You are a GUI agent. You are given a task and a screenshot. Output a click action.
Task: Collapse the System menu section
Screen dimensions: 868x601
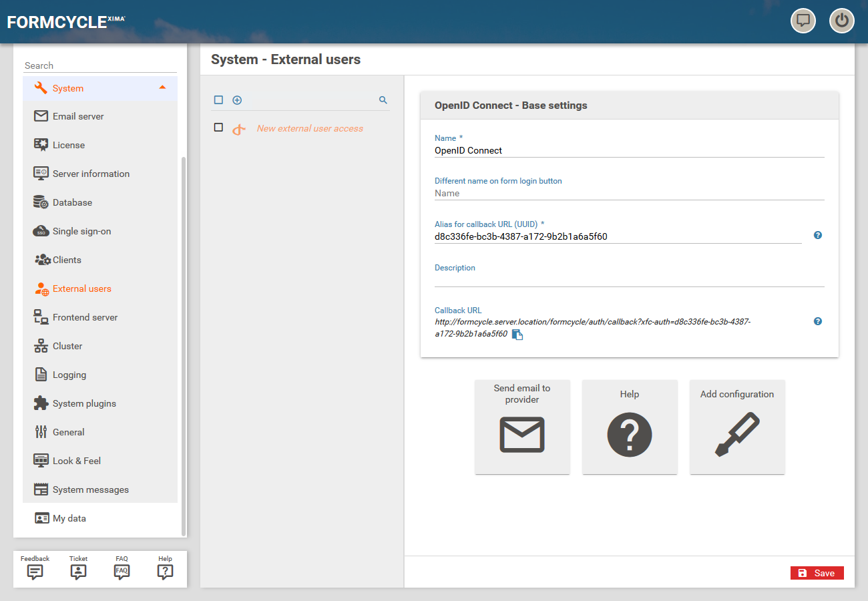click(162, 88)
